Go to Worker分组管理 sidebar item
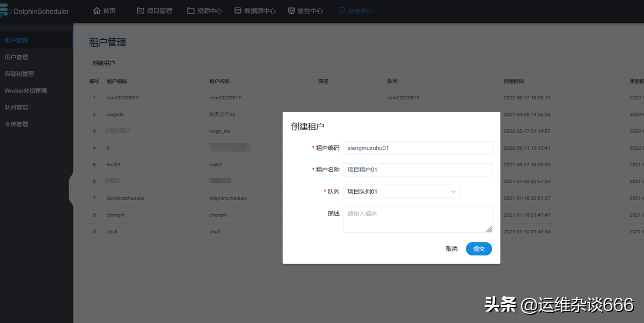This screenshot has height=323, width=644. [26, 91]
